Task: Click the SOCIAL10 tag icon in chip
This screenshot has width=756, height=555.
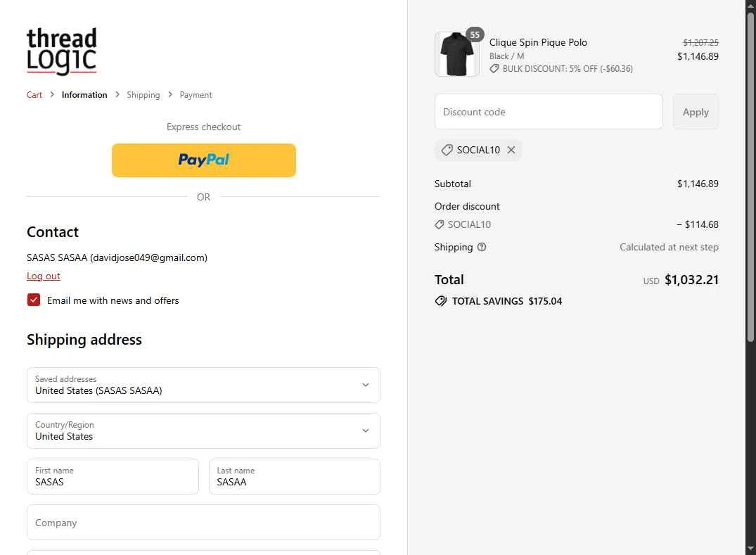Action: click(447, 150)
